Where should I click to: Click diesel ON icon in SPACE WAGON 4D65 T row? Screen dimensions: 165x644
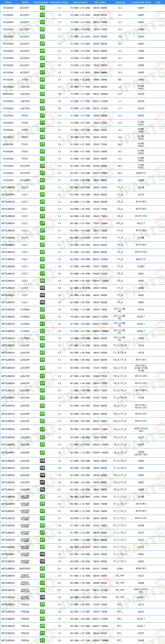tap(42, 597)
